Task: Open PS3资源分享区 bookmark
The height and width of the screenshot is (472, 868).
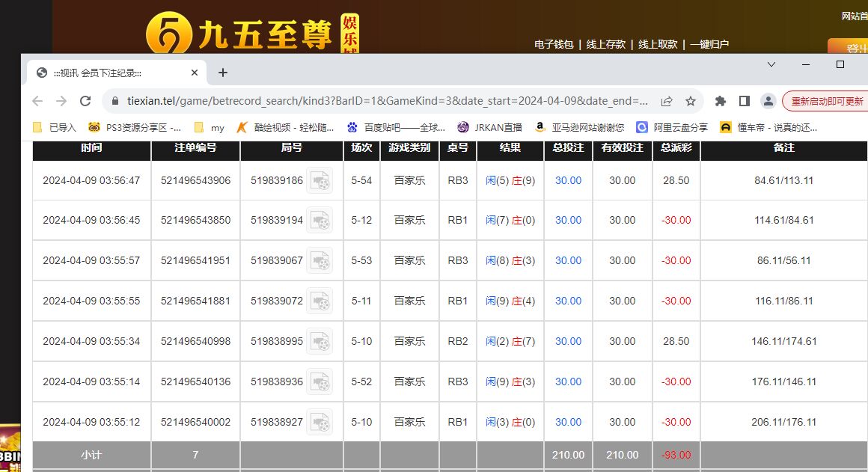Action: 135,128
